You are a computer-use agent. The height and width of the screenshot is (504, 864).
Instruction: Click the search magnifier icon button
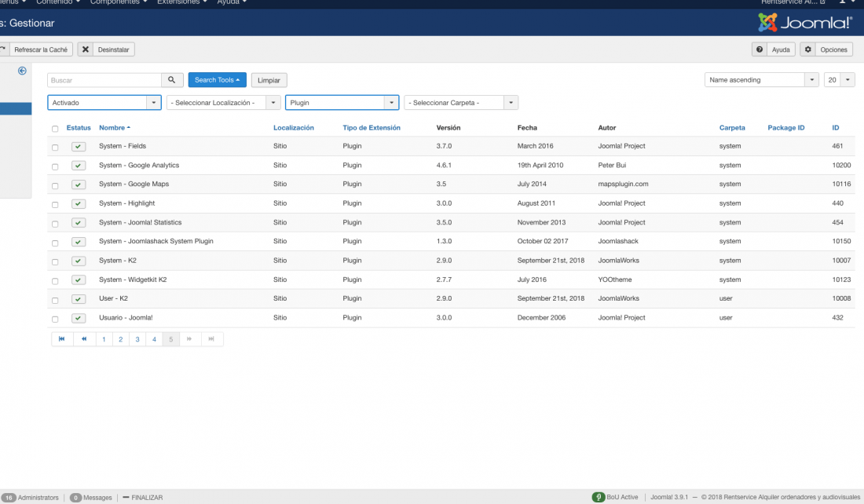point(172,80)
